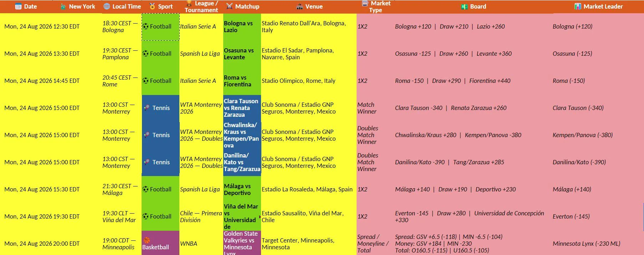Click the globe icon beside Local Time
This screenshot has height=255, width=644.
pos(107,6)
